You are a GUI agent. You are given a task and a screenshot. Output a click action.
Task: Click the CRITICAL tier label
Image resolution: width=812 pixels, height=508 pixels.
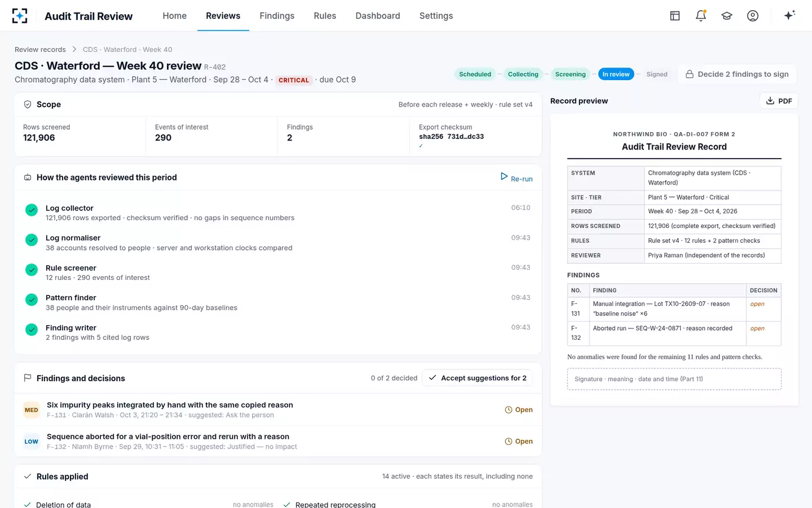294,80
